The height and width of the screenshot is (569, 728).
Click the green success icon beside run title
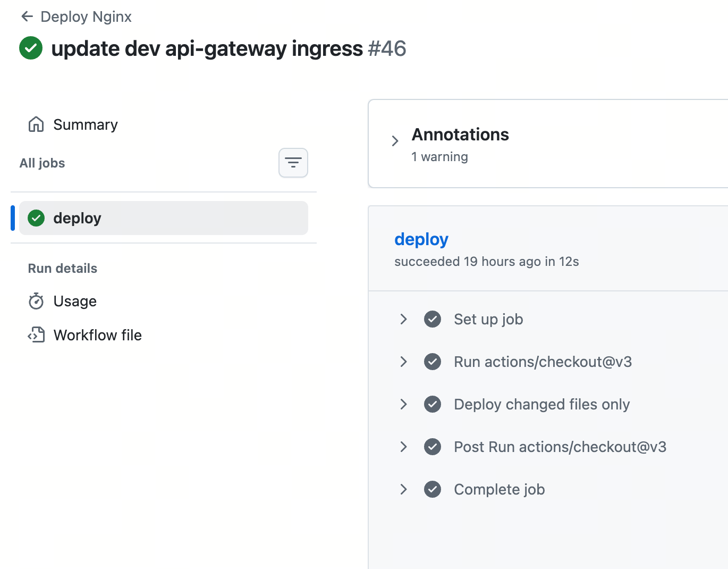(31, 48)
